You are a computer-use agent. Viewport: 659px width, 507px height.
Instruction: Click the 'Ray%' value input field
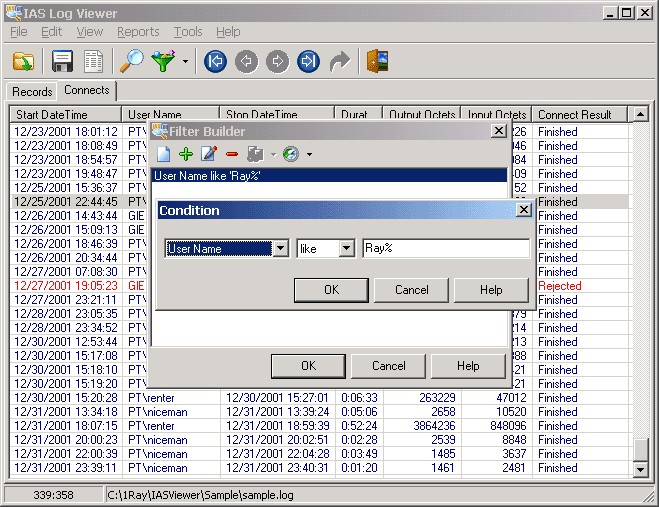coord(445,249)
